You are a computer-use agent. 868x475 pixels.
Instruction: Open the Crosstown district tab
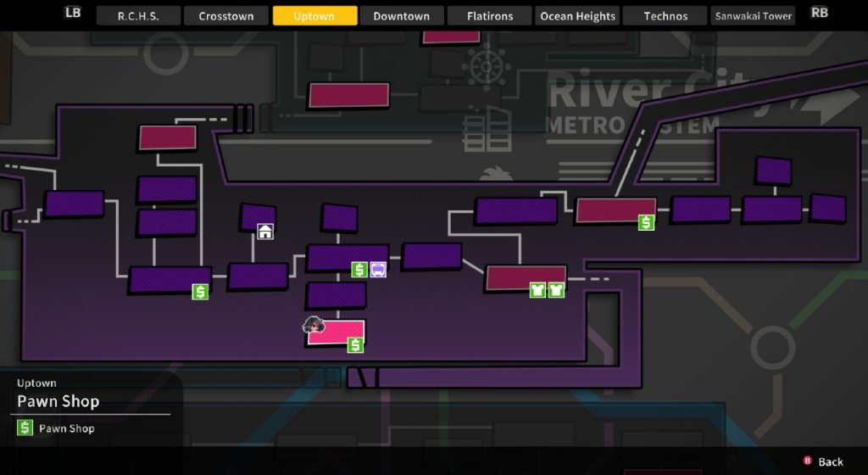coord(225,16)
